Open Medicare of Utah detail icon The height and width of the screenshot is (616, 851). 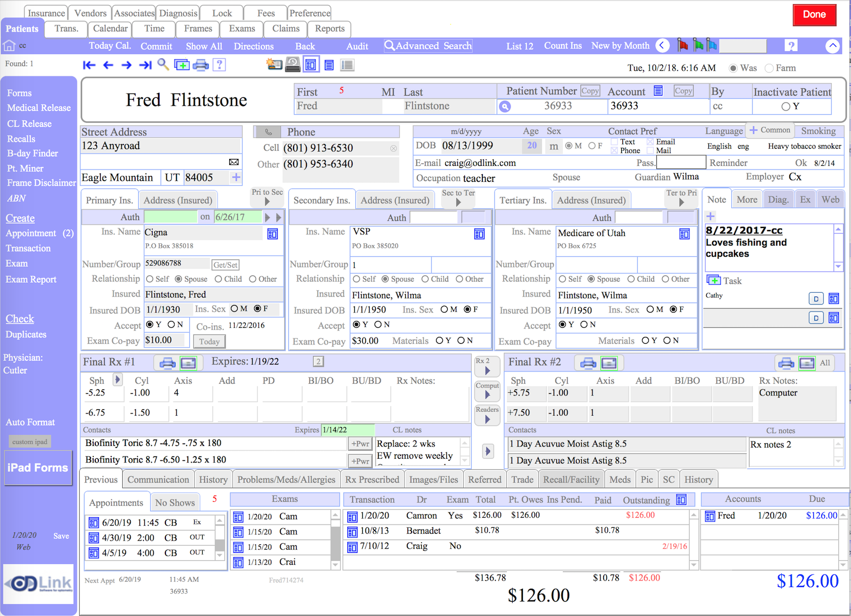coord(685,234)
